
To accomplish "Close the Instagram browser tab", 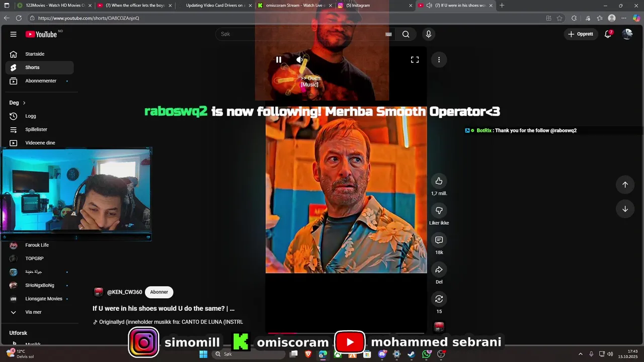I will (x=411, y=6).
